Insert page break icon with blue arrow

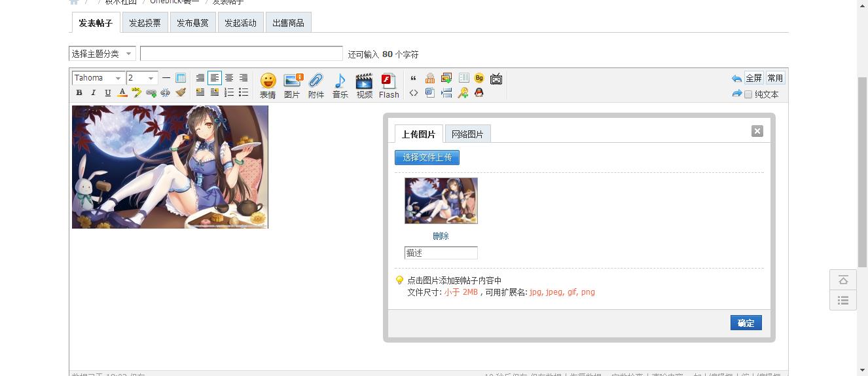click(x=446, y=93)
